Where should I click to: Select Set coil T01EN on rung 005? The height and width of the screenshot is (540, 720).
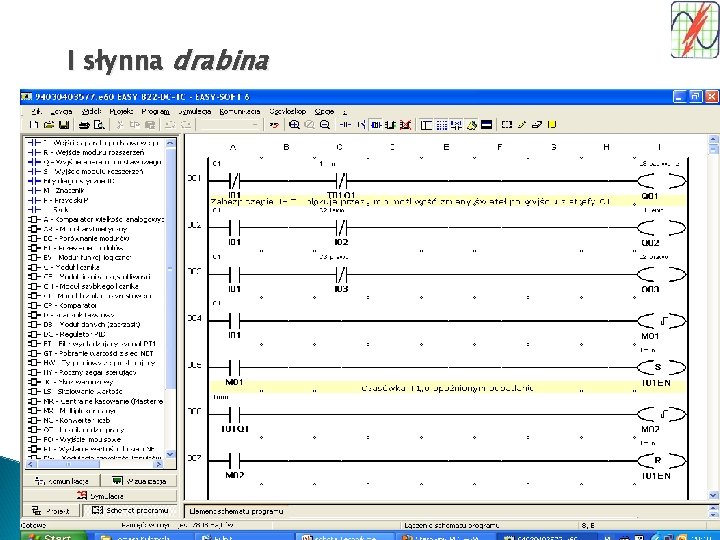(x=661, y=367)
